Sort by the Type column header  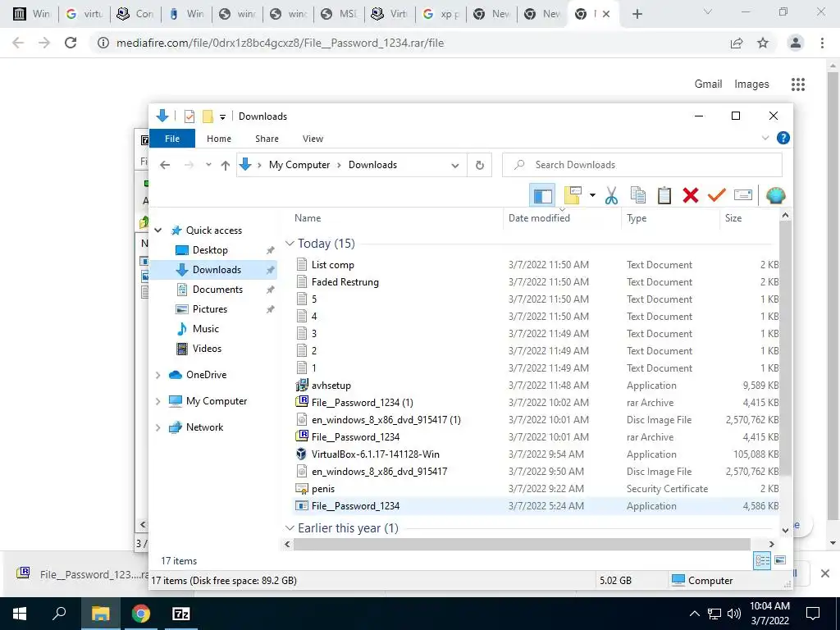click(x=670, y=218)
